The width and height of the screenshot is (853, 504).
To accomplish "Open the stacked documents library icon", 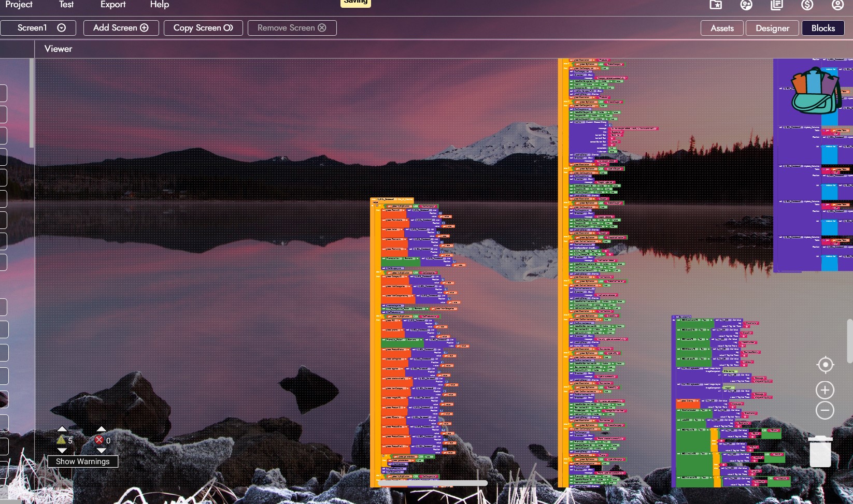I will pyautogui.click(x=777, y=5).
